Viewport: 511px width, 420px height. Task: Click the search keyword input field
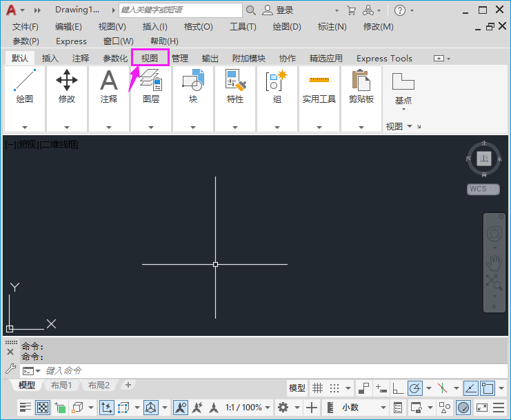tap(181, 10)
